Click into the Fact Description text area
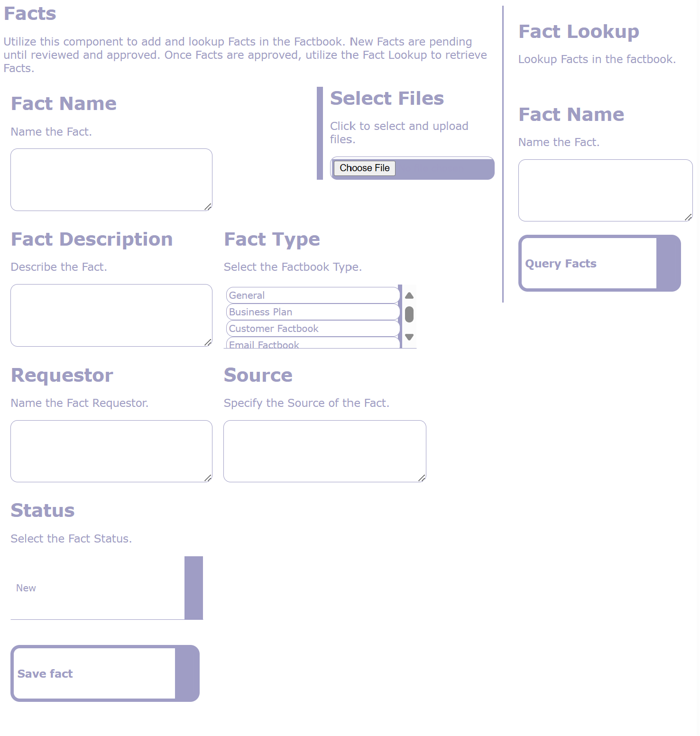700x736 pixels. (111, 315)
